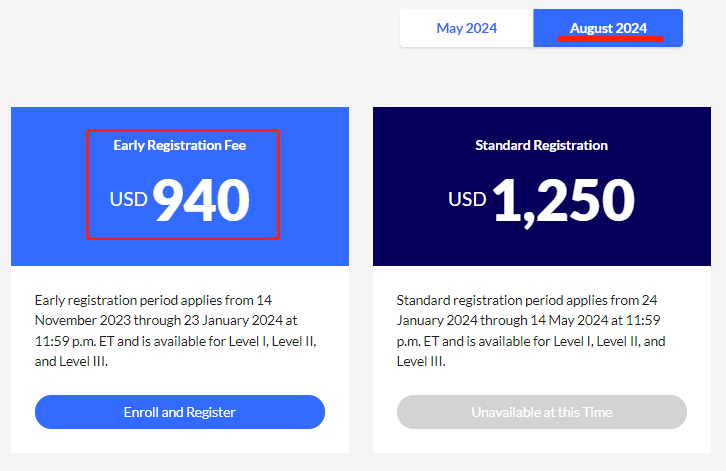This screenshot has height=471, width=726.
Task: Click the disabled Unavailable at this Time button
Action: pyautogui.click(x=542, y=412)
